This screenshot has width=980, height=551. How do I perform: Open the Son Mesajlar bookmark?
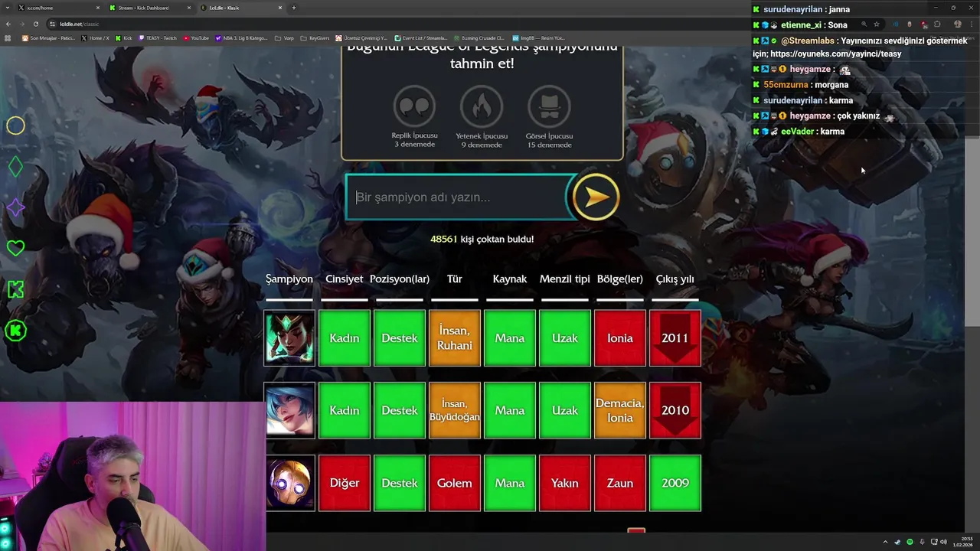coord(48,37)
